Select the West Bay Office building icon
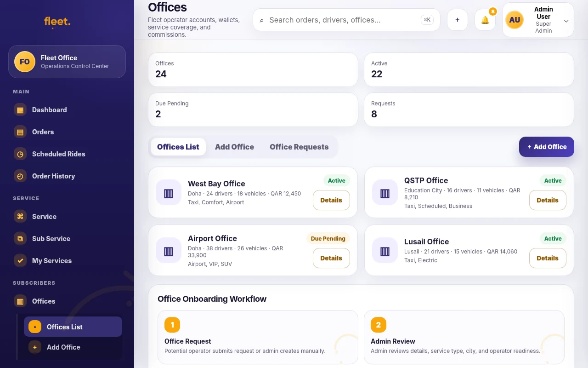This screenshot has height=368, width=588. (x=169, y=192)
